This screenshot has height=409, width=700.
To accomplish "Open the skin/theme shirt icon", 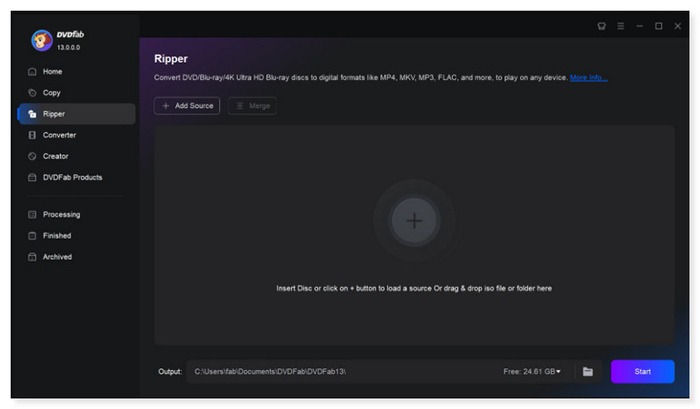I will pos(602,26).
